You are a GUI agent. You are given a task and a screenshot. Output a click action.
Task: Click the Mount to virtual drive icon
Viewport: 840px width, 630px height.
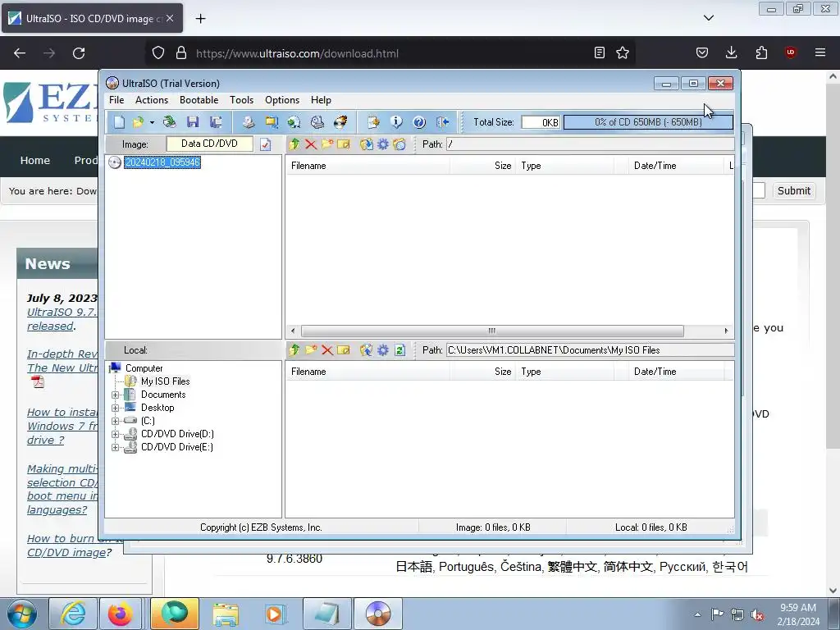(x=294, y=122)
